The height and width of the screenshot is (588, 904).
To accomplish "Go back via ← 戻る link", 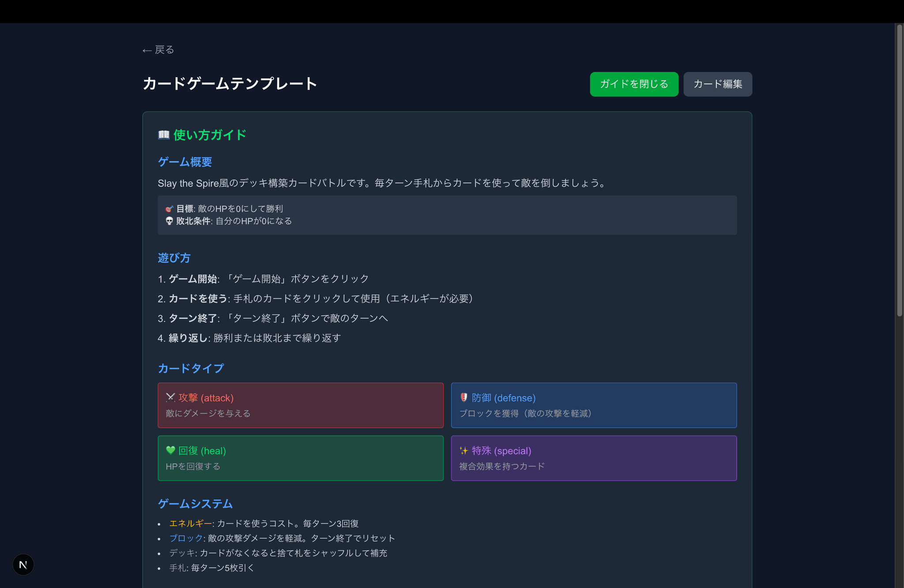I will pyautogui.click(x=158, y=50).
